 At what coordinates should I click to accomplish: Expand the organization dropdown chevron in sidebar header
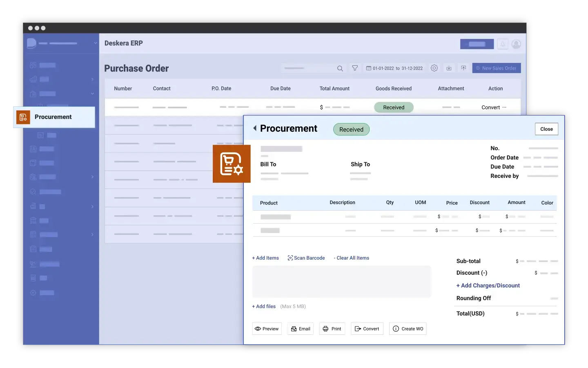95,43
